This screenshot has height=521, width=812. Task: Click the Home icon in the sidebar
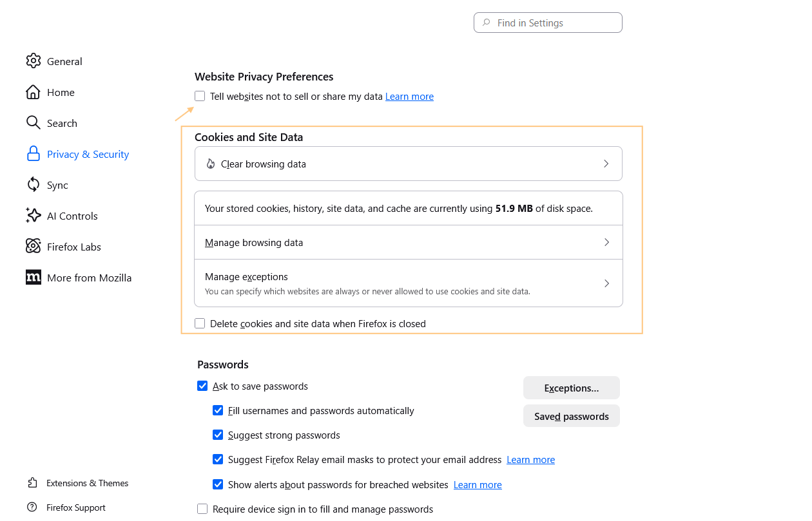[34, 91]
